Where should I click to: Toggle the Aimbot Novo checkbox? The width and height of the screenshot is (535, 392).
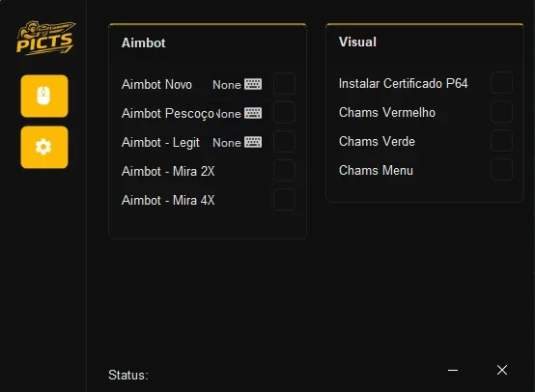[x=284, y=83]
